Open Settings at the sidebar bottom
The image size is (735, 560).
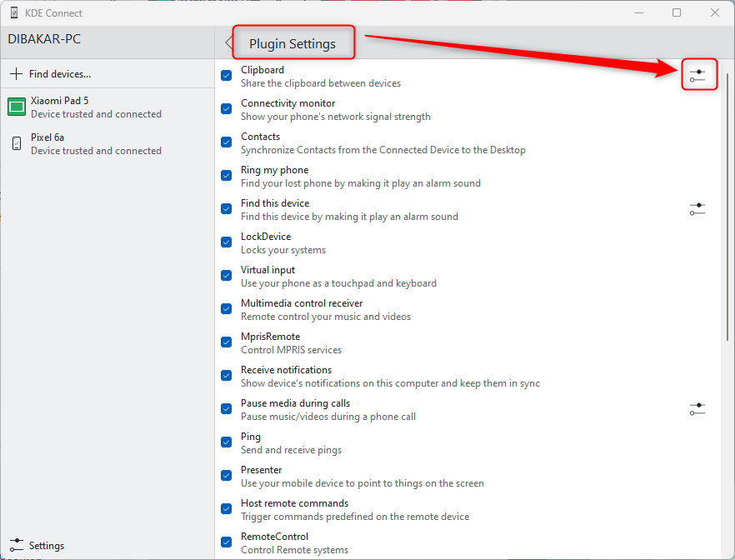click(x=107, y=545)
